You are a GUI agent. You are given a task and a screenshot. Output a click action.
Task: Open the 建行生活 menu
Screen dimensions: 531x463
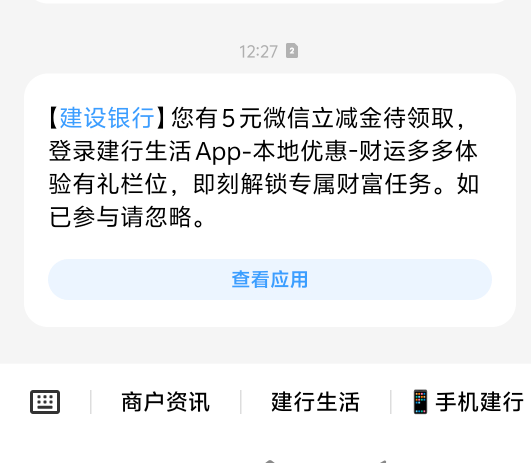point(315,402)
